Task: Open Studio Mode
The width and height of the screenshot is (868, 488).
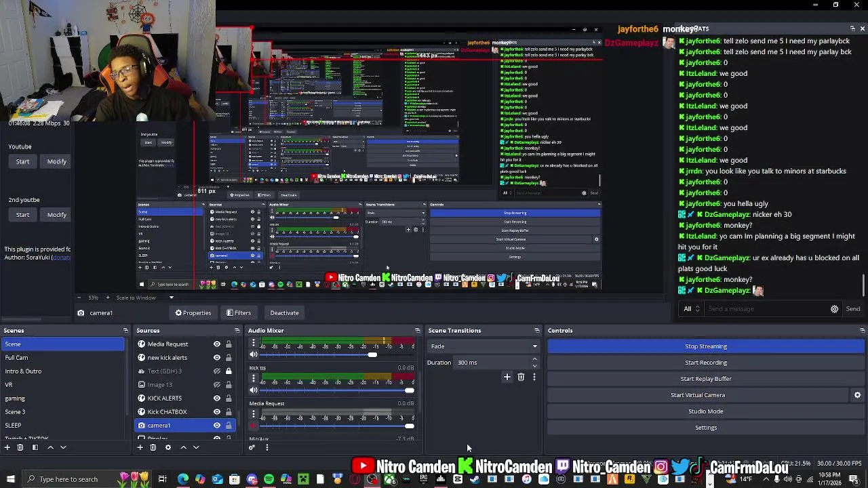Action: pos(705,411)
